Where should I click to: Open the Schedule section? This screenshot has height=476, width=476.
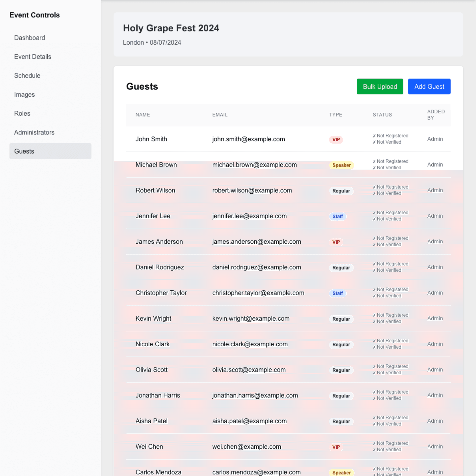27,76
